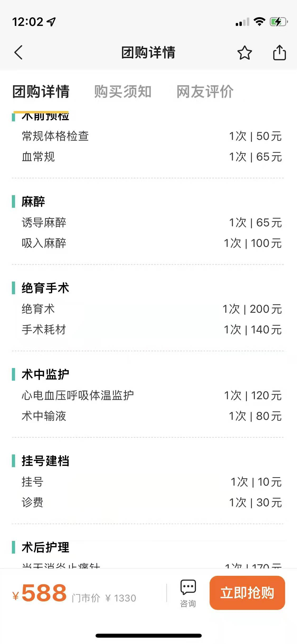Tap the 术中监护 section heading
This screenshot has width=297, height=644.
coord(45,374)
